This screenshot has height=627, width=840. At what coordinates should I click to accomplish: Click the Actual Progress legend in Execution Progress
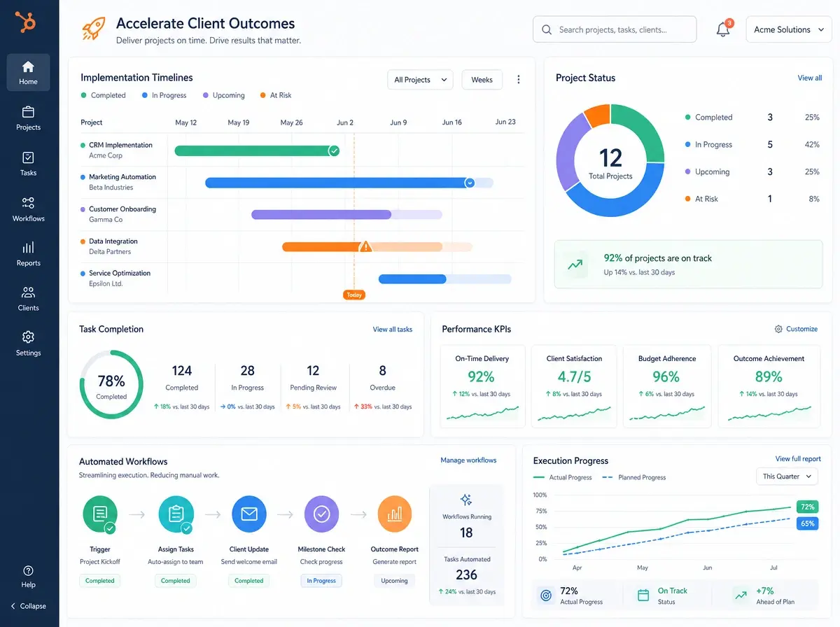point(563,477)
